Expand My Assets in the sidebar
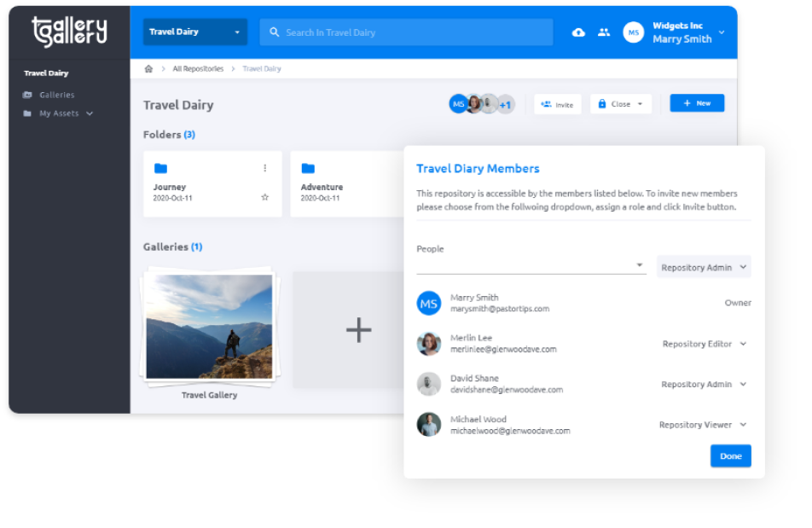812x528 pixels. (66, 113)
